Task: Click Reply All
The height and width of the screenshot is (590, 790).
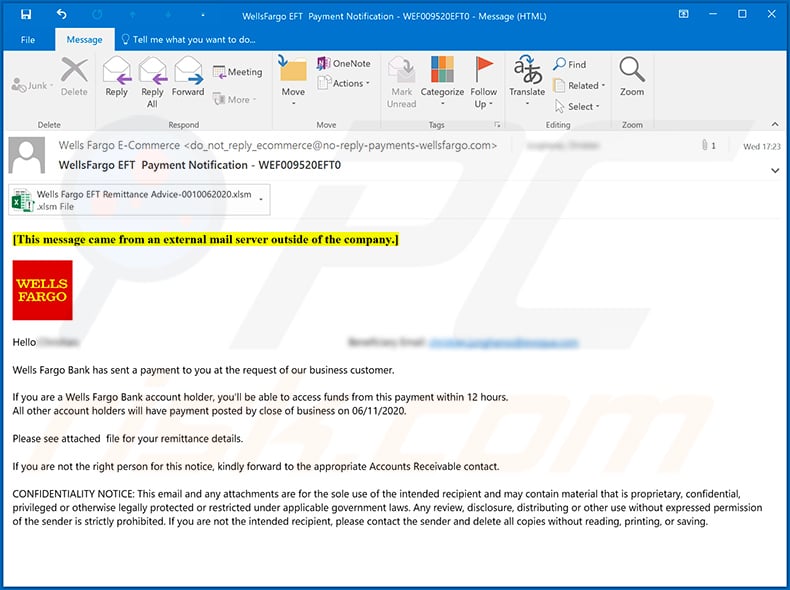Action: coord(152,82)
